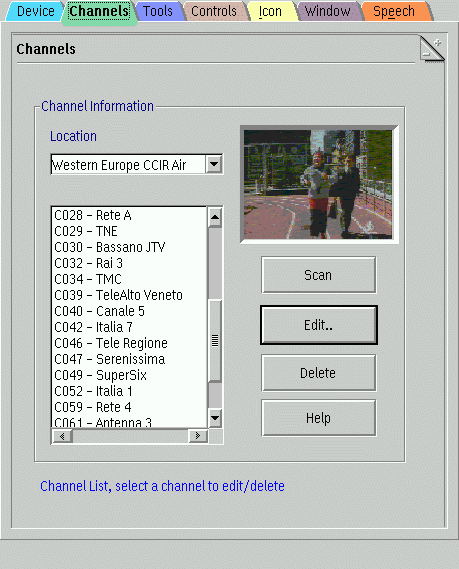459x569 pixels.
Task: Click the vertical scrollbar thumb
Action: [215, 340]
